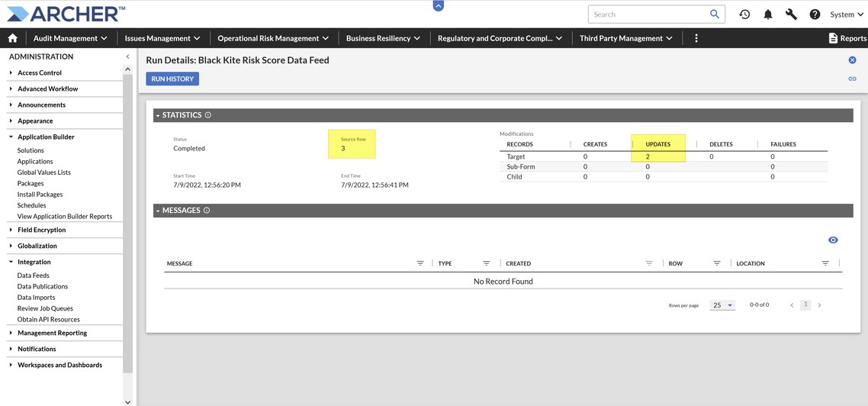Click the search magnifier icon
Viewport: 868px width, 406px height.
[x=715, y=14]
